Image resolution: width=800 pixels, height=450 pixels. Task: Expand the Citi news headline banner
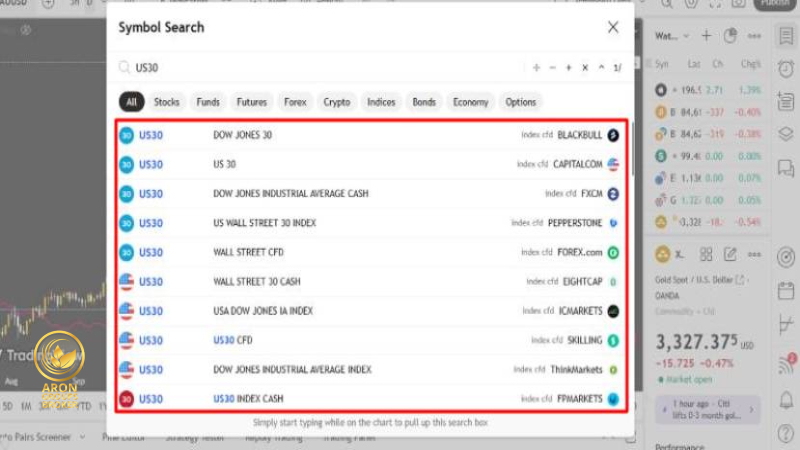pos(705,408)
